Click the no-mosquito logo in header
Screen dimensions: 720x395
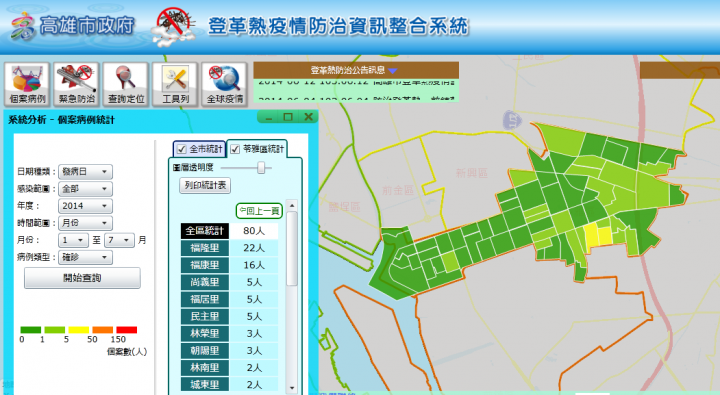[174, 27]
